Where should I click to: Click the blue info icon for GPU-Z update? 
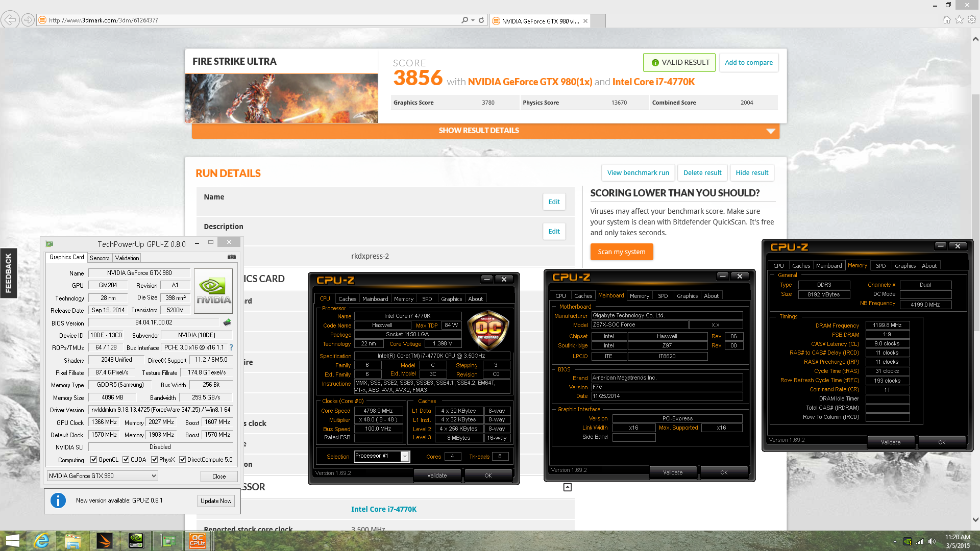pos(58,500)
